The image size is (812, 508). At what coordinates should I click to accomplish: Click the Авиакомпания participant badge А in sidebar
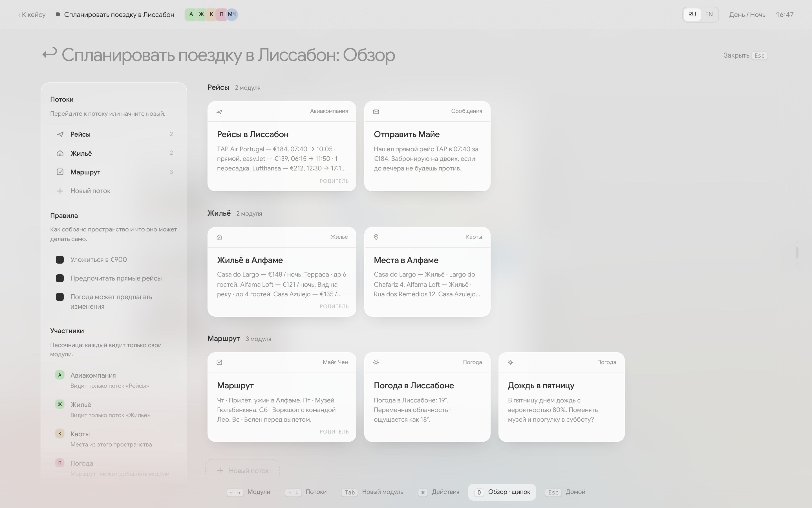(60, 375)
